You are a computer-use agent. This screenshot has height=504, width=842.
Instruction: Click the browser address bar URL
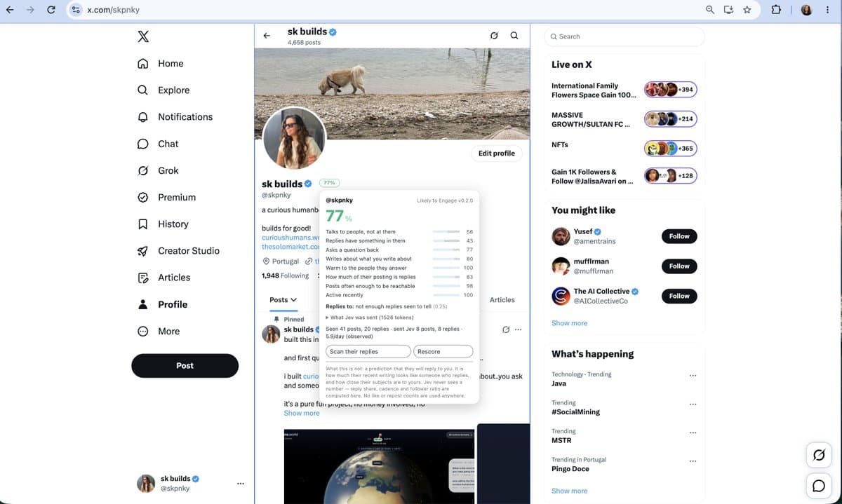point(112,10)
